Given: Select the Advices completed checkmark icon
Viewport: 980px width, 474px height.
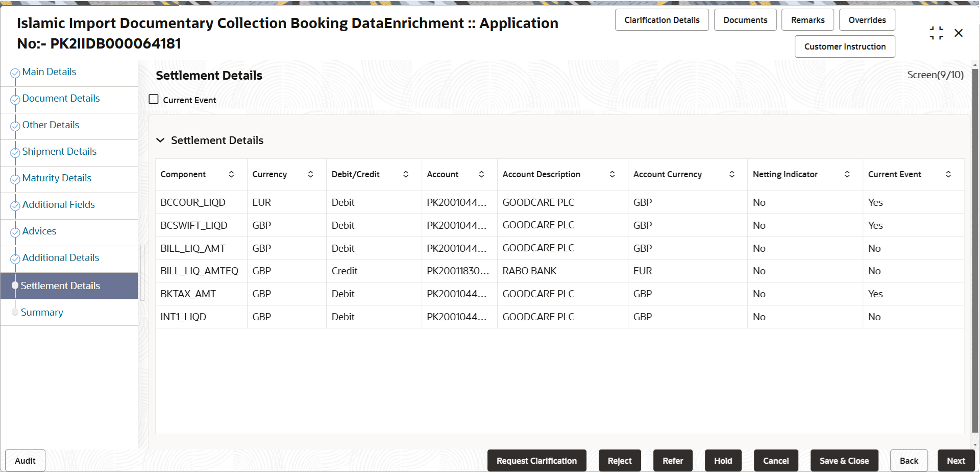Looking at the screenshot, I should click(15, 232).
